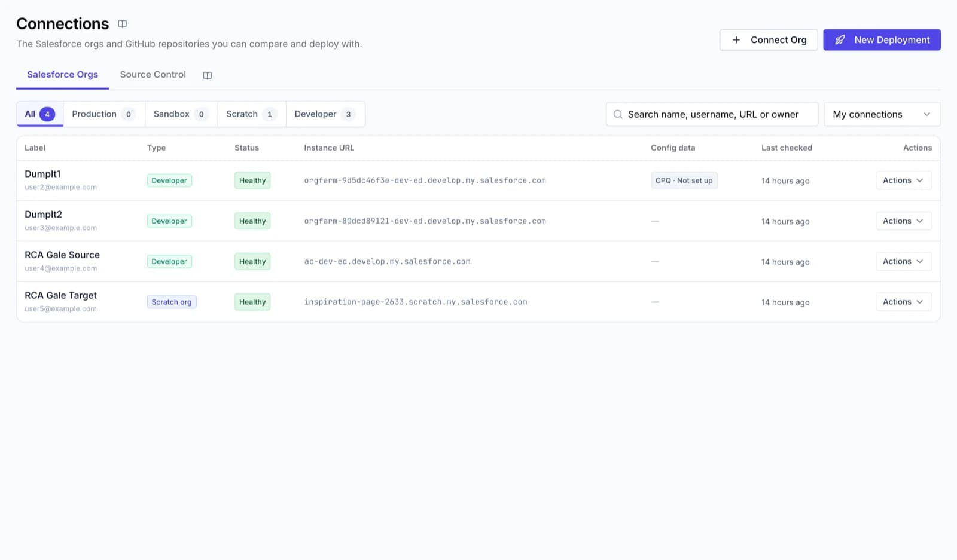
Task: Click user3@example.com username
Action: (60, 228)
